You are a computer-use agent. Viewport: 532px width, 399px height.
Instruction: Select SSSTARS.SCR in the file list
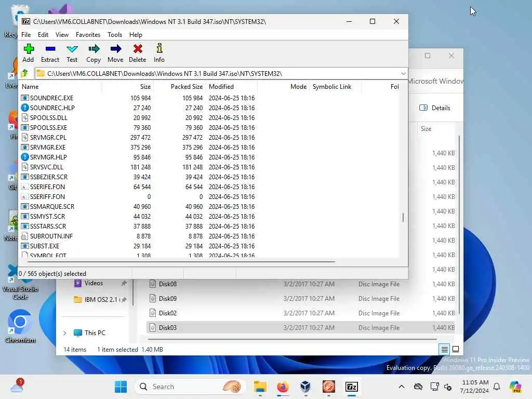pos(48,226)
